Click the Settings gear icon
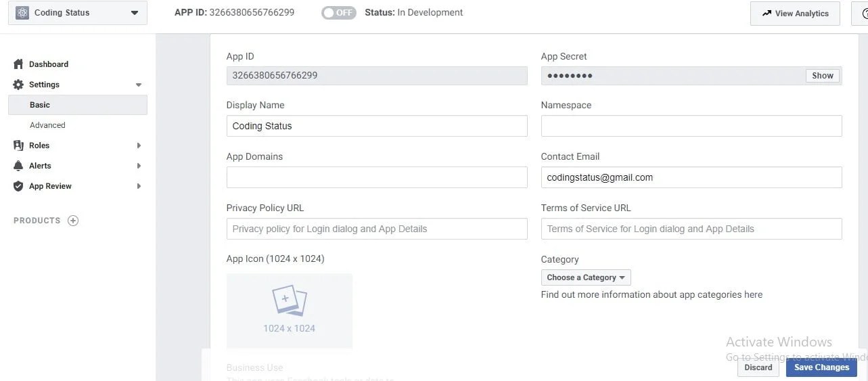868x381 pixels. (x=18, y=85)
